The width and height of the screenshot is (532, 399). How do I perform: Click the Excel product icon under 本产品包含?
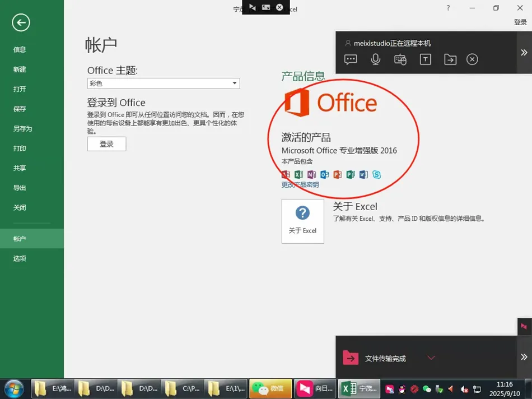(298, 174)
